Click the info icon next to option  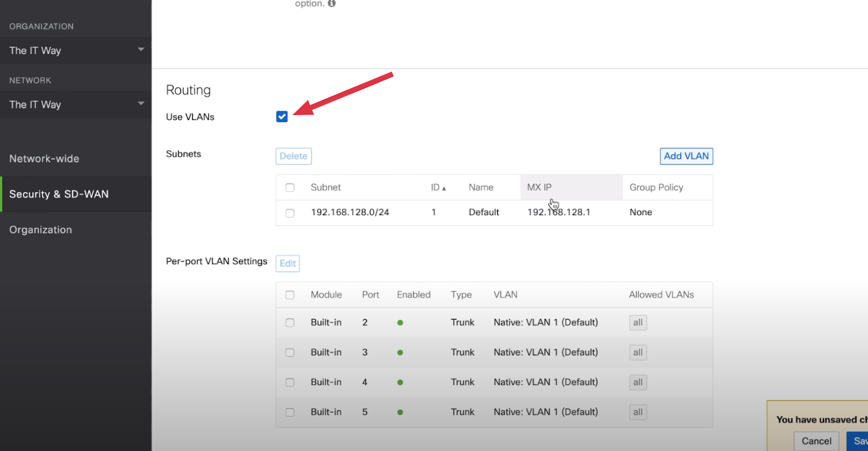click(331, 4)
